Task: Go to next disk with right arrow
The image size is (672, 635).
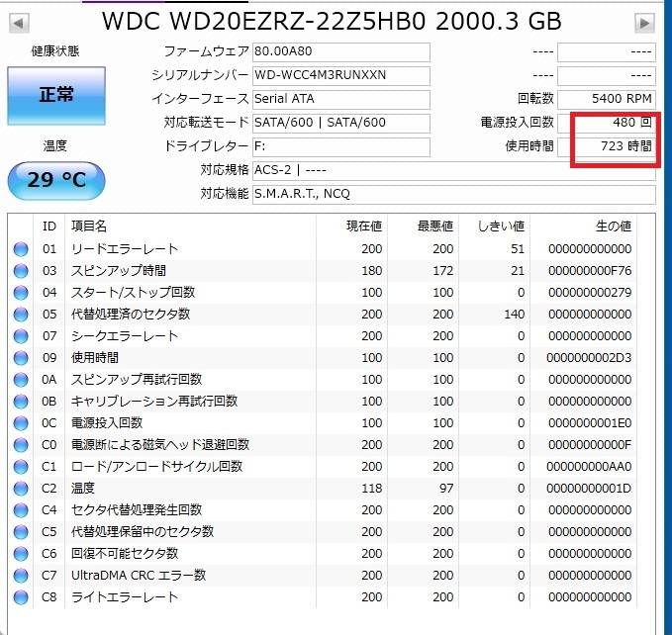Action: tap(644, 23)
